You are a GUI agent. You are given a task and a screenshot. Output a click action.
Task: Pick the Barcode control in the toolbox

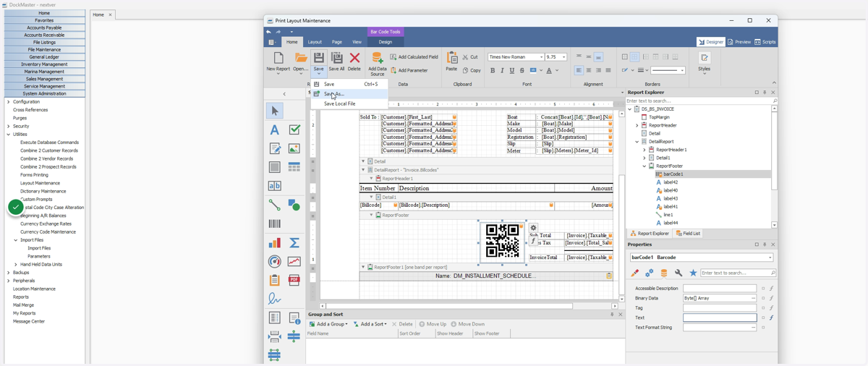click(x=274, y=224)
